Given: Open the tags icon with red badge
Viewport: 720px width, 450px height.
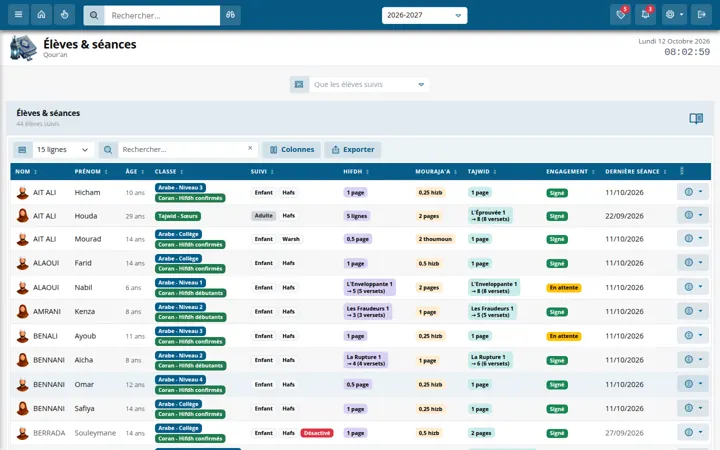Looking at the screenshot, I should click(620, 15).
